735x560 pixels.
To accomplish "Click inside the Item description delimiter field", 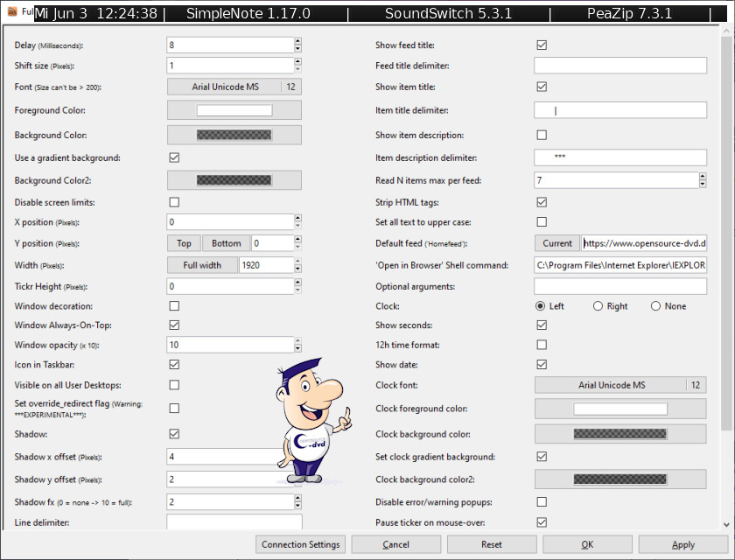I will pyautogui.click(x=619, y=157).
